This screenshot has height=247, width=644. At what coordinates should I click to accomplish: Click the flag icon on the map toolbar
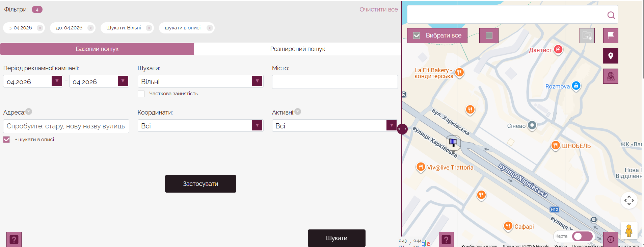click(x=611, y=35)
